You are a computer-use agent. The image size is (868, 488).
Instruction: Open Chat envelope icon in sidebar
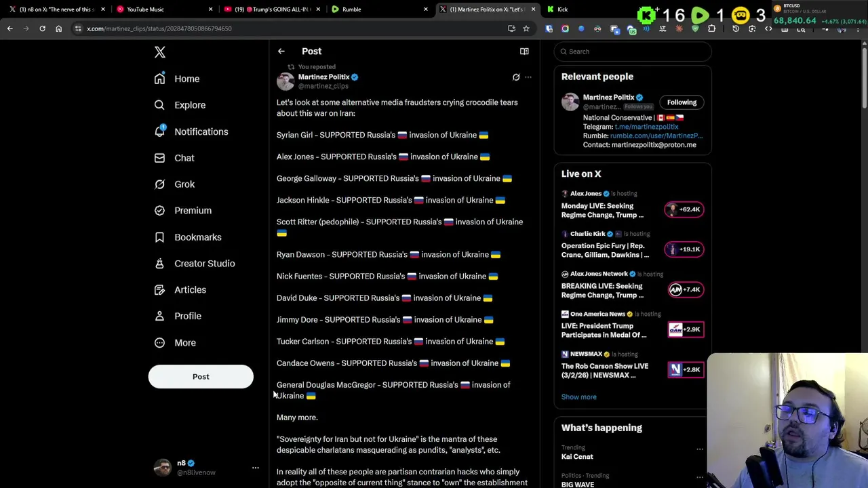point(159,158)
